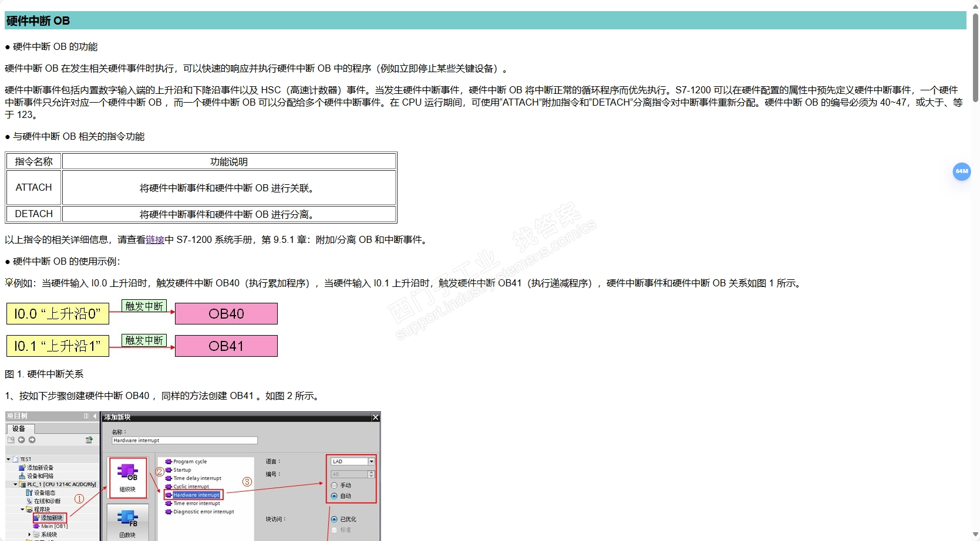Open the LAD language dropdown

[x=371, y=461]
